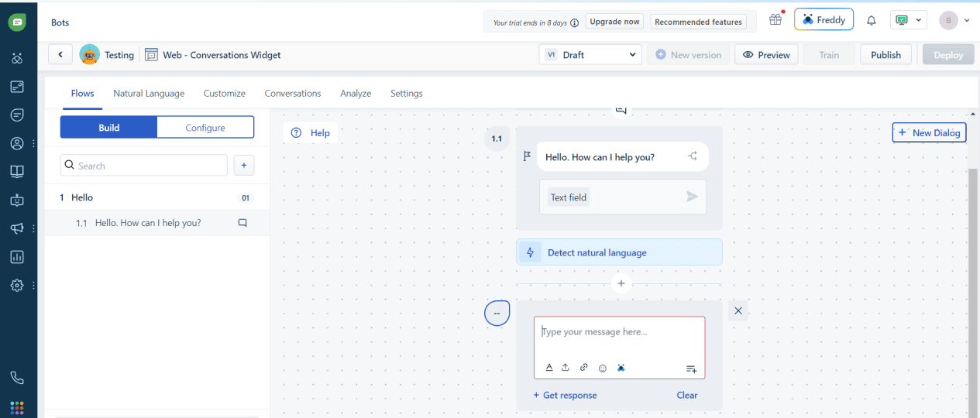Expand settings submenu dots in sidebar
Viewport: 980px width, 418px height.
coord(33,285)
